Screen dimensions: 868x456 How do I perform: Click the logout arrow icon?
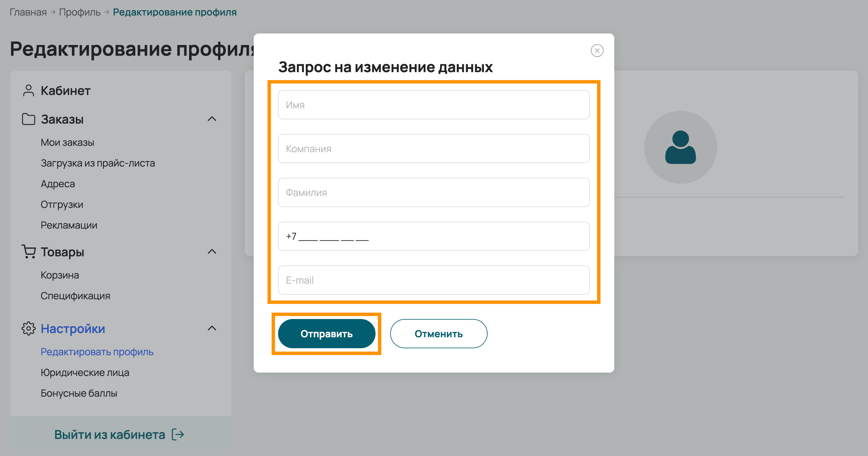coord(178,434)
